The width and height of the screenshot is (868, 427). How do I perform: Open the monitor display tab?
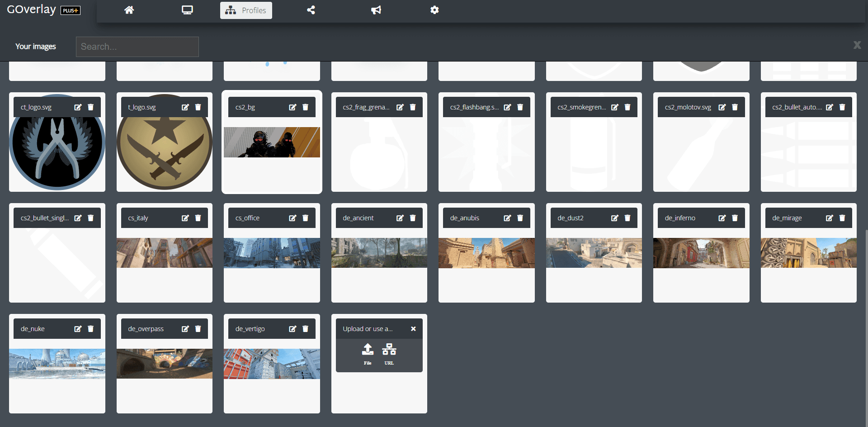click(x=187, y=10)
